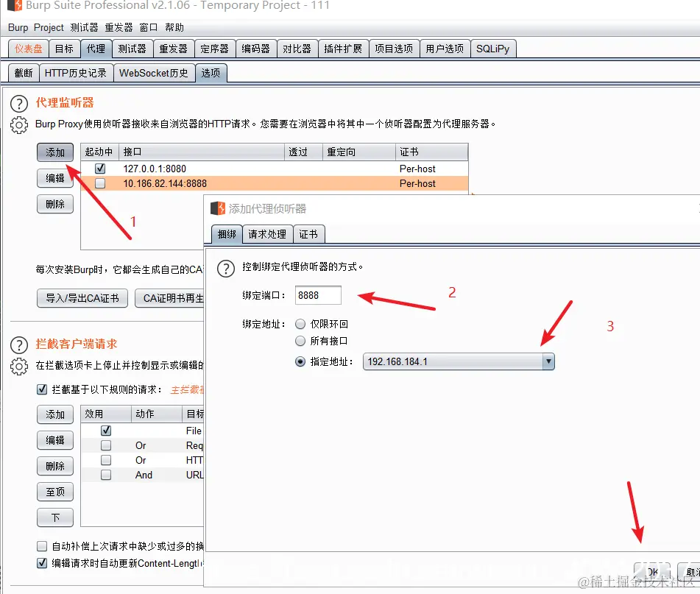
Task: Click the 导入/导出CA证书 button
Action: tap(82, 298)
